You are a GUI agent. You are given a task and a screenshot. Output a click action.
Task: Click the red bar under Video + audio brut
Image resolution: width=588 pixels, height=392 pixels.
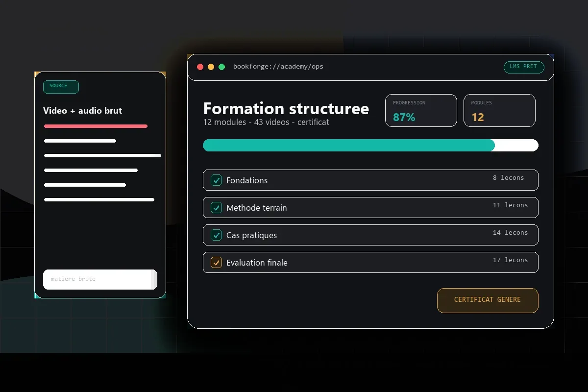pos(96,126)
